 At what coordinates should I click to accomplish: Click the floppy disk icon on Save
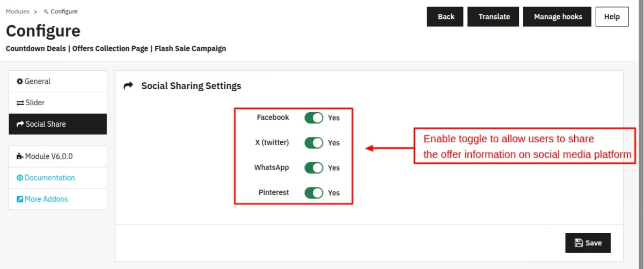click(x=579, y=243)
